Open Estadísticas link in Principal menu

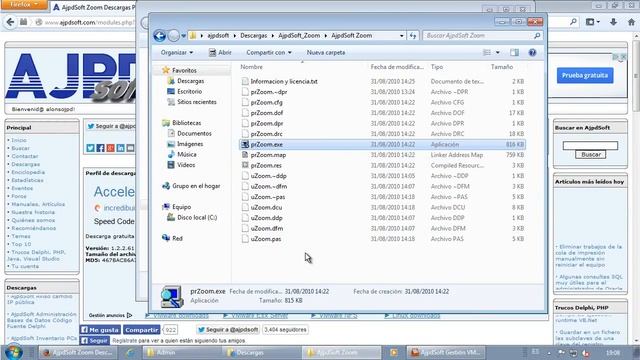pos(27,180)
